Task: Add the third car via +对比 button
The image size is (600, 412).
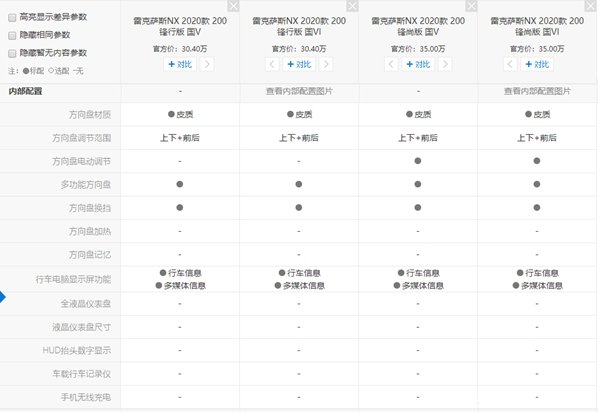Action: (418, 64)
